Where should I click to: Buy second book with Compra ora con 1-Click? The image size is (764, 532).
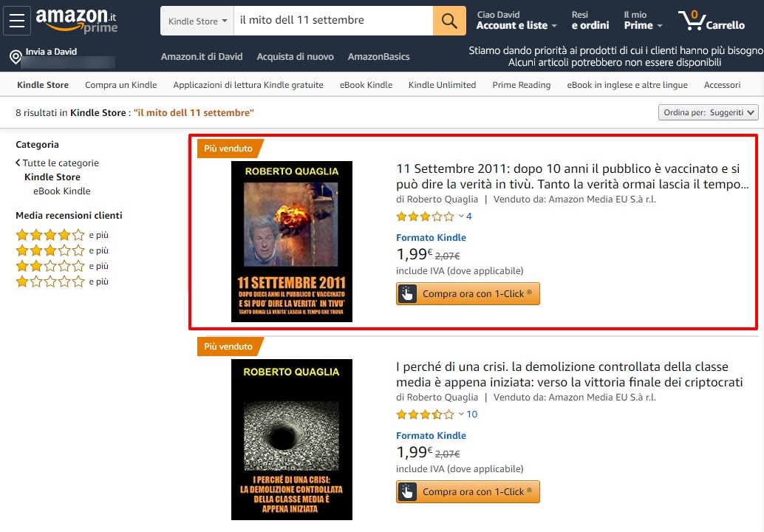coord(468,491)
